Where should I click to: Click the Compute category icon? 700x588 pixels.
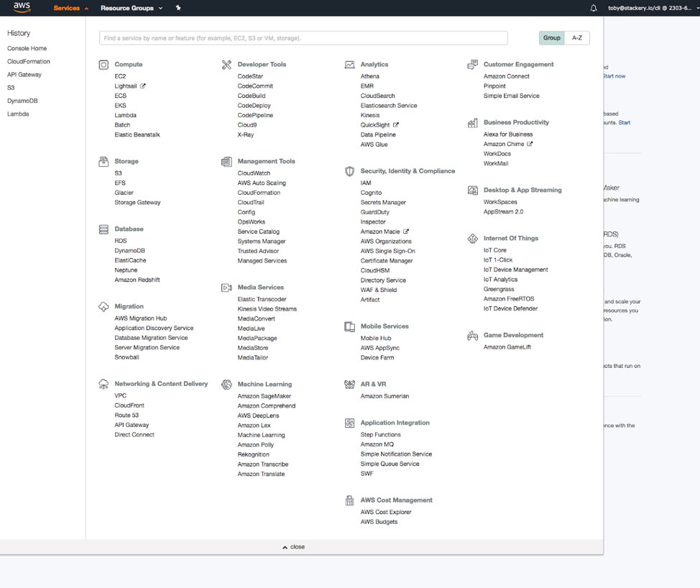point(103,64)
